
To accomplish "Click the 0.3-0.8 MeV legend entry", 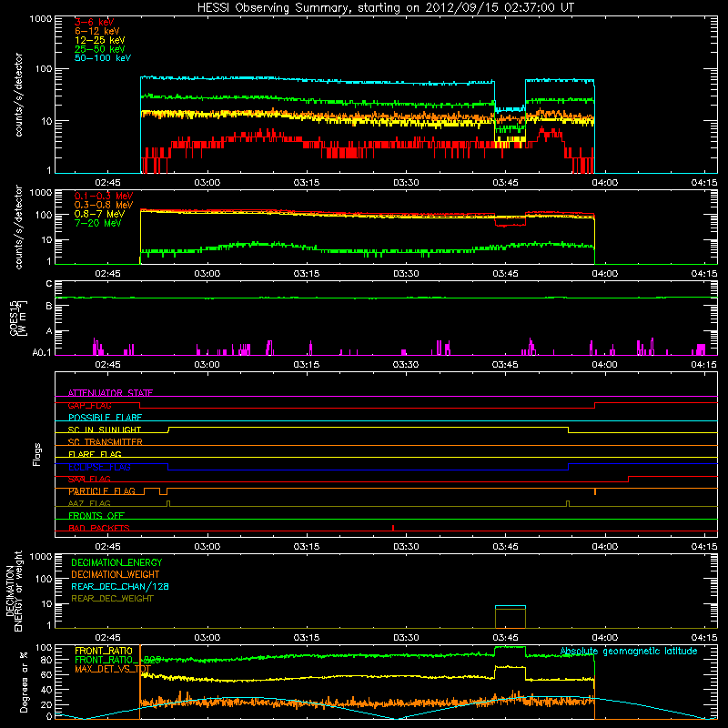I will pyautogui.click(x=104, y=205).
